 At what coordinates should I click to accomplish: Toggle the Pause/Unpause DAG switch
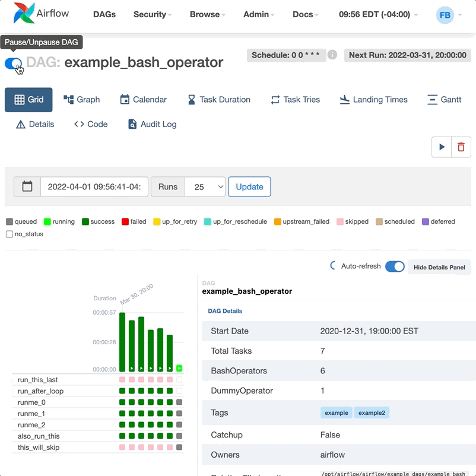pos(13,64)
